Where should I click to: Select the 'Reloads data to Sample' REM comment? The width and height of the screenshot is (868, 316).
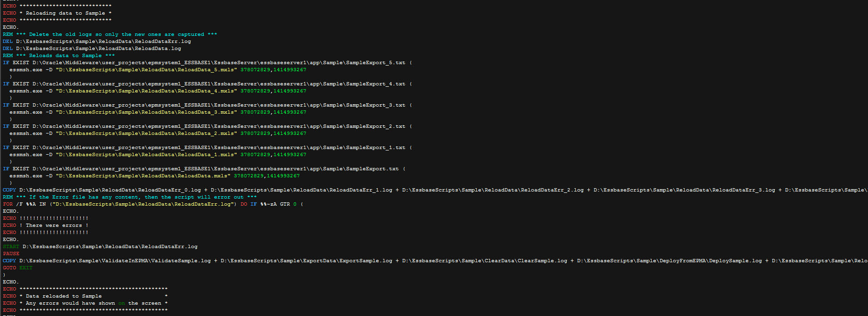72,56
